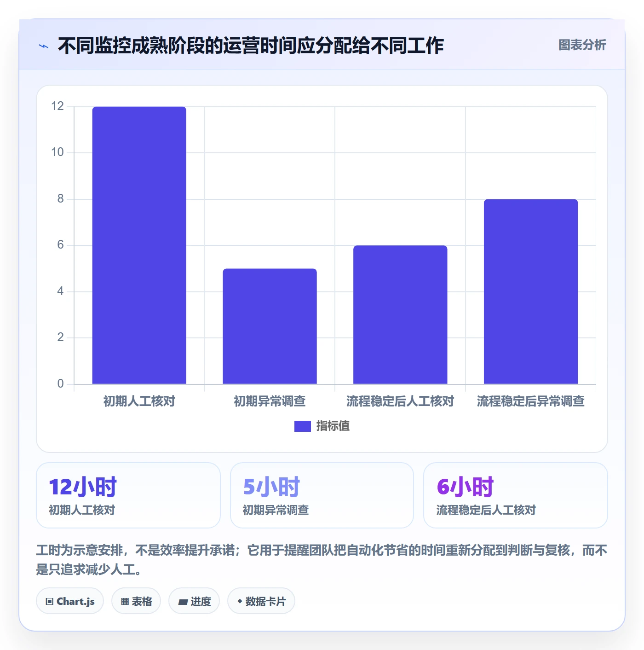Click the 表格 tag pill
The width and height of the screenshot is (644, 650).
136,601
